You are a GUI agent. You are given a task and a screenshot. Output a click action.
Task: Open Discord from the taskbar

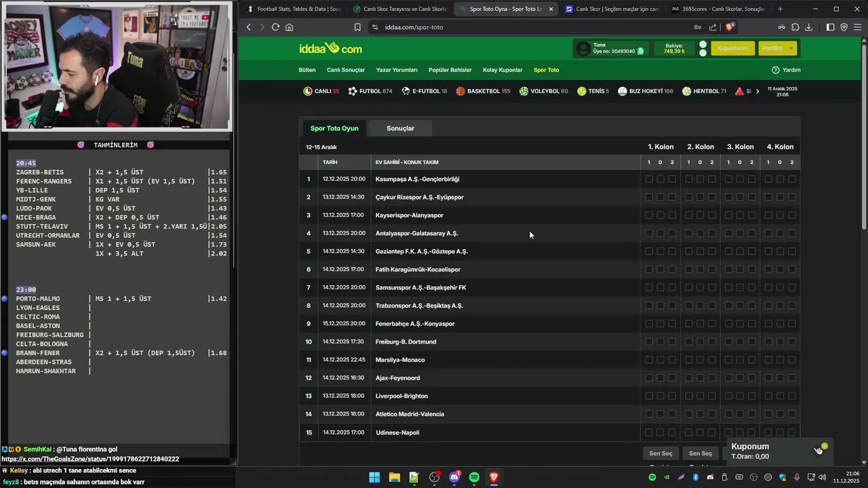(x=454, y=477)
